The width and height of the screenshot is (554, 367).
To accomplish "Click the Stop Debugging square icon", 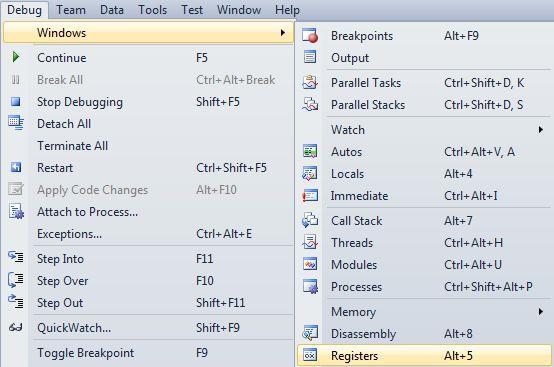I will point(16,102).
